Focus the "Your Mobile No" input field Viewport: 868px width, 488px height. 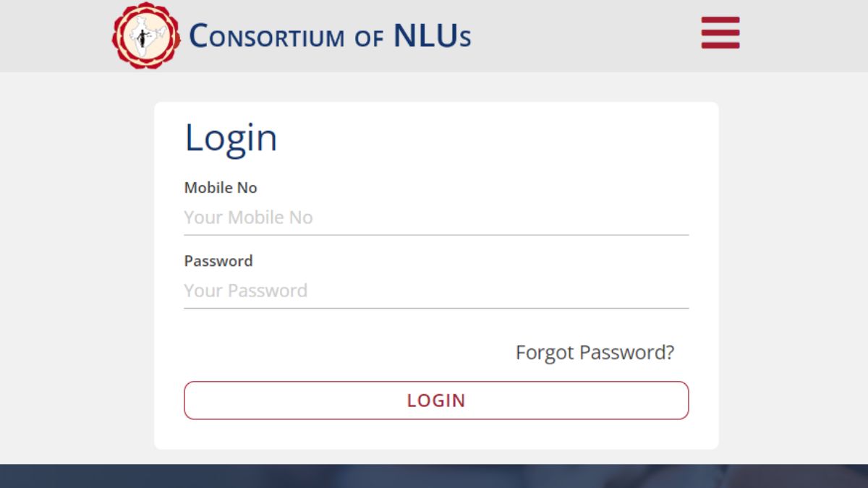pyautogui.click(x=436, y=218)
